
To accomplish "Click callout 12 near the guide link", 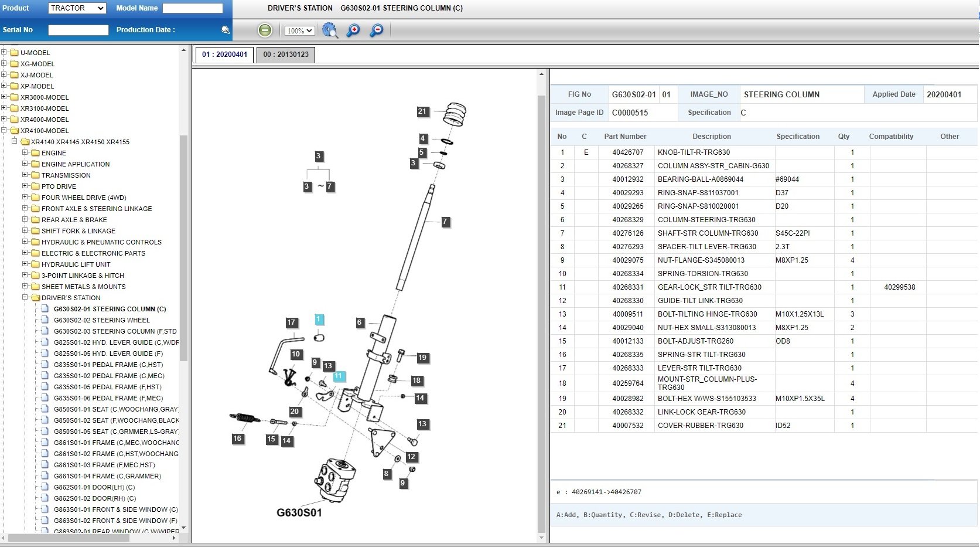I will [411, 457].
